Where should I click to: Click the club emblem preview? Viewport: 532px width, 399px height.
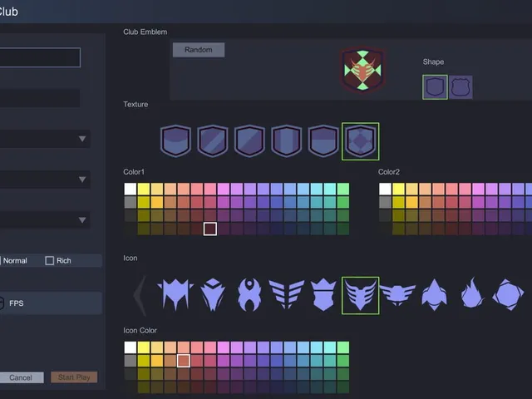362,70
